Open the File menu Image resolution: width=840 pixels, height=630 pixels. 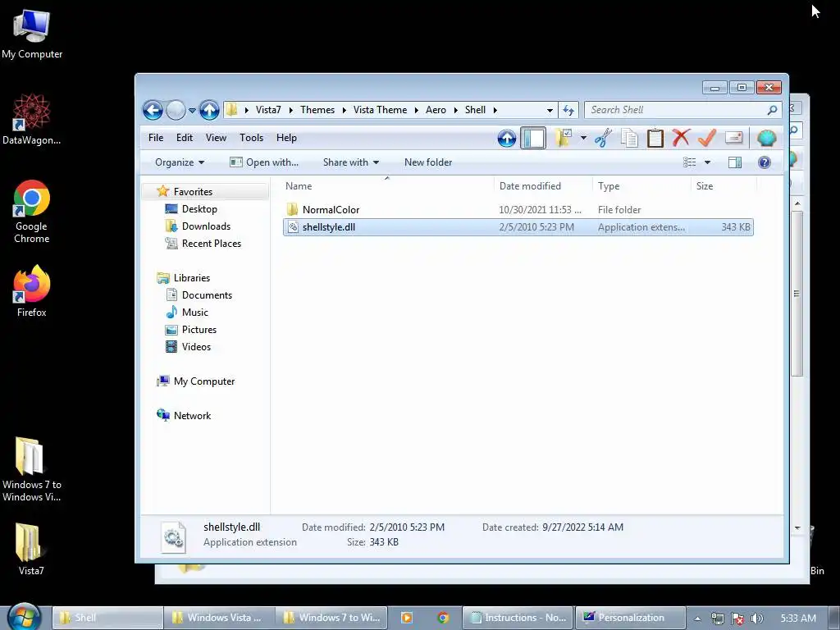(x=156, y=138)
